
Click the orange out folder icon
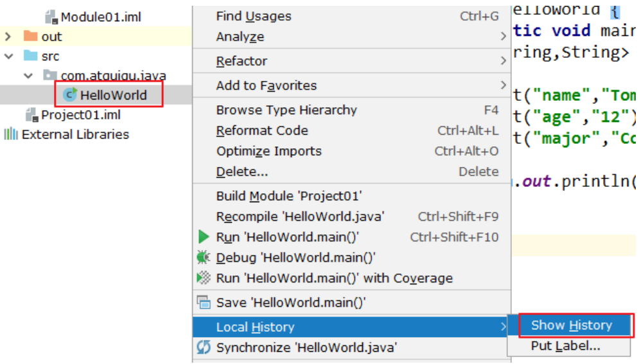[x=31, y=36]
